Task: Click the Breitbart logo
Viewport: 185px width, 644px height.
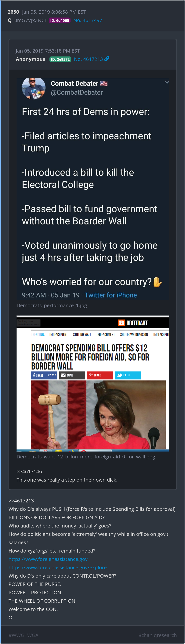Action: click(x=133, y=323)
